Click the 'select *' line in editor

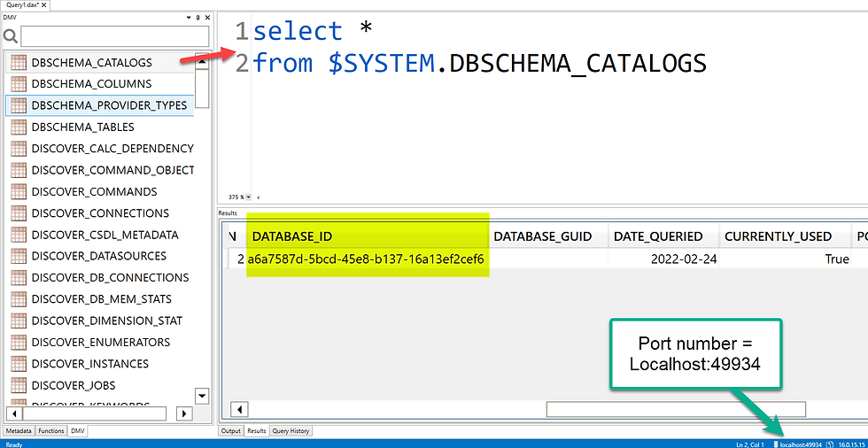pyautogui.click(x=312, y=31)
